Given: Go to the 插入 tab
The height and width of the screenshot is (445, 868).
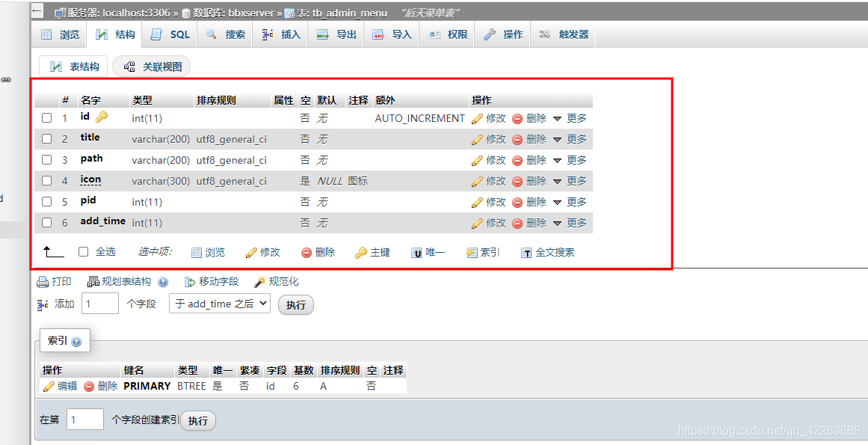Looking at the screenshot, I should click(x=280, y=34).
